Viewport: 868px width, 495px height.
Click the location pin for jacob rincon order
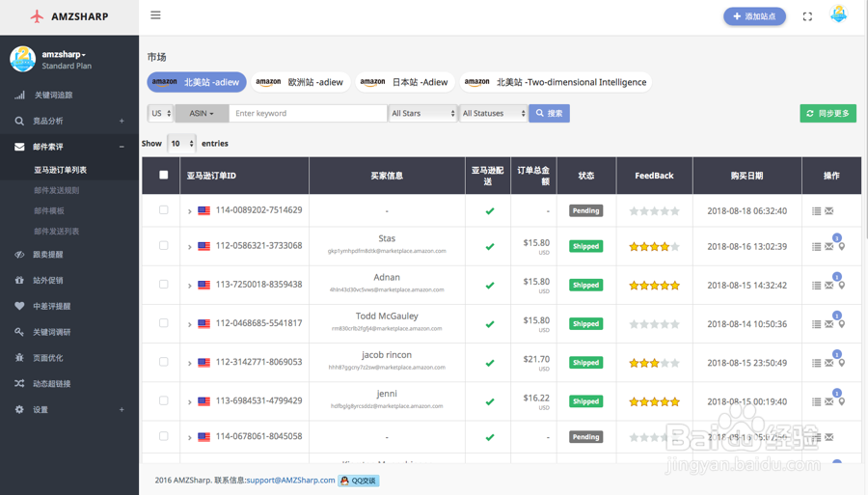point(841,363)
